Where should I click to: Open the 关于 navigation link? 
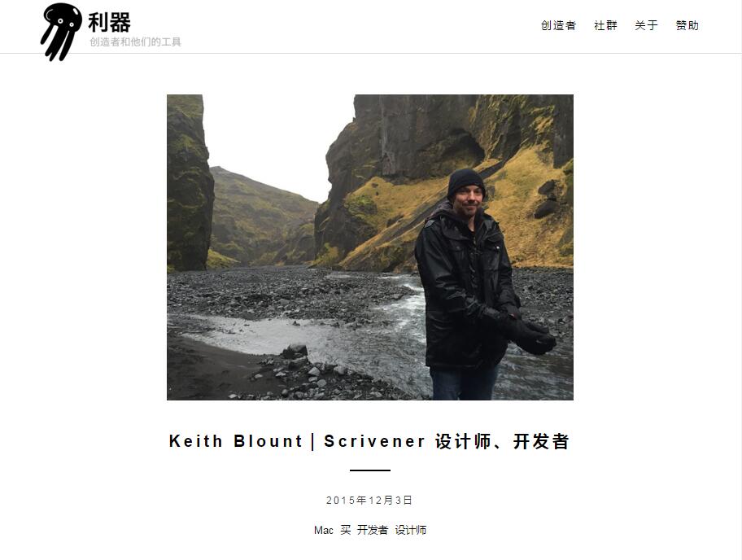647,25
